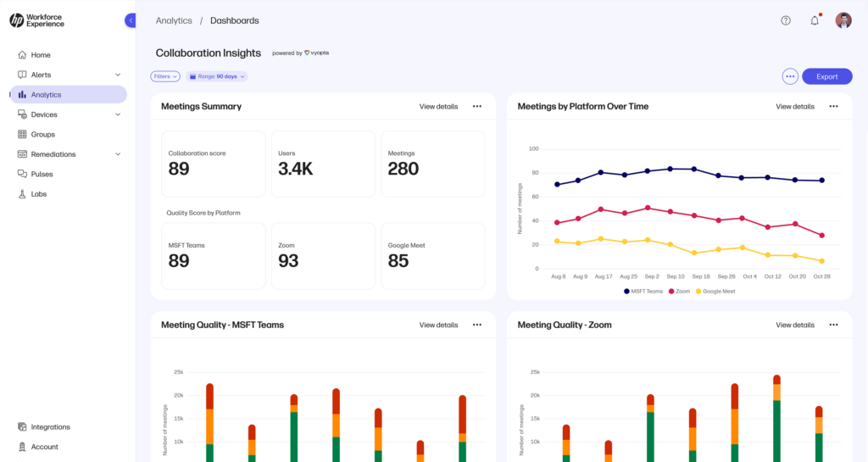868x462 pixels.
Task: Open Labs from the sidebar
Action: click(69, 194)
